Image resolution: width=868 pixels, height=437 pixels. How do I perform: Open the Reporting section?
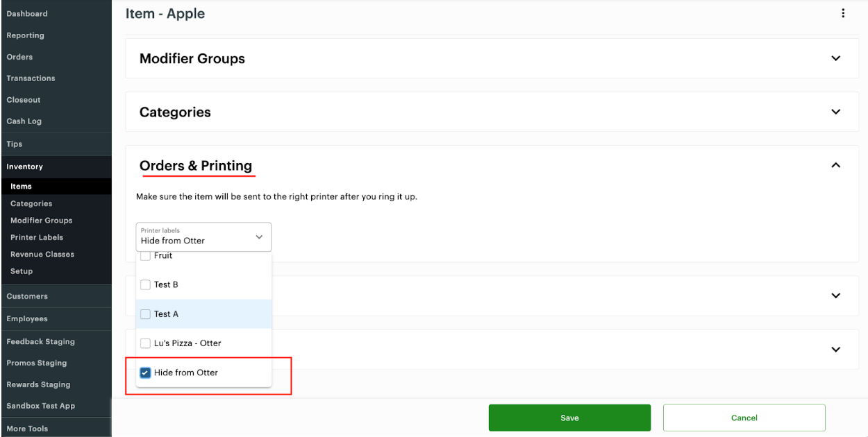tap(26, 35)
